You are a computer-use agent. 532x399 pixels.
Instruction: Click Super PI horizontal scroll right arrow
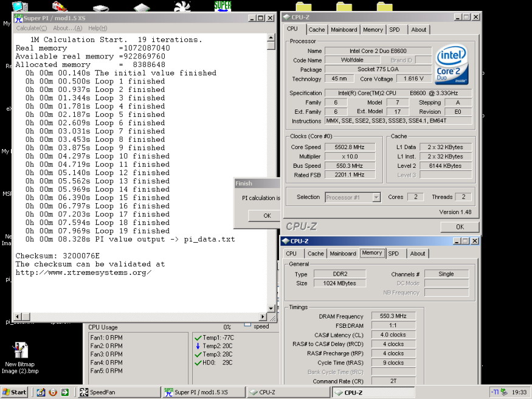point(263,316)
